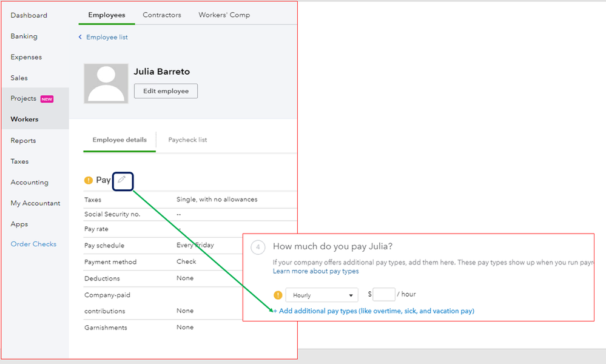This screenshot has width=606, height=364.
Task: Click the Julia Barreto name heading
Action: (x=162, y=72)
